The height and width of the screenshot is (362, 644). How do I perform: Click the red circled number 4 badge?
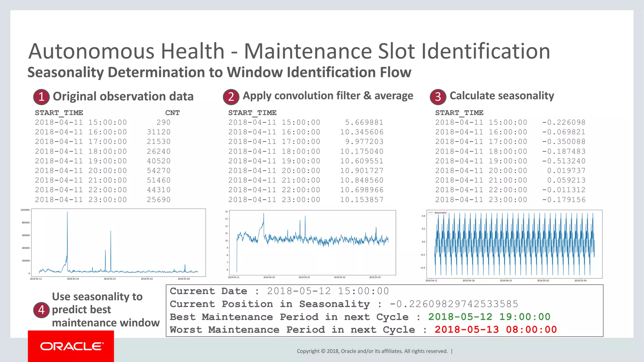point(41,310)
